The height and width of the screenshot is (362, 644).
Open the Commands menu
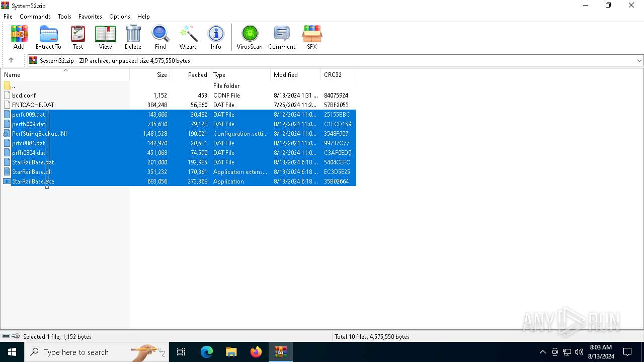click(x=35, y=17)
